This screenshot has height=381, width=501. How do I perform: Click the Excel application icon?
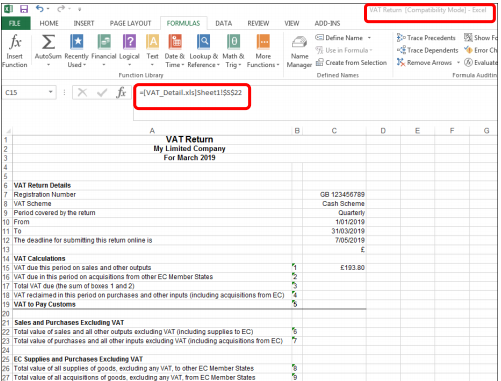[x=9, y=9]
